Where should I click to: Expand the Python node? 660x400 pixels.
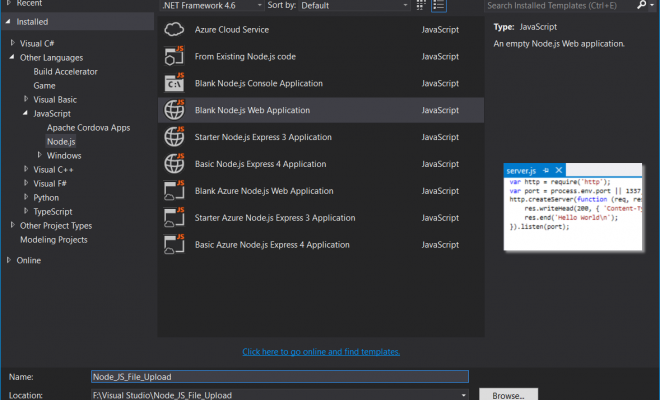click(26, 197)
